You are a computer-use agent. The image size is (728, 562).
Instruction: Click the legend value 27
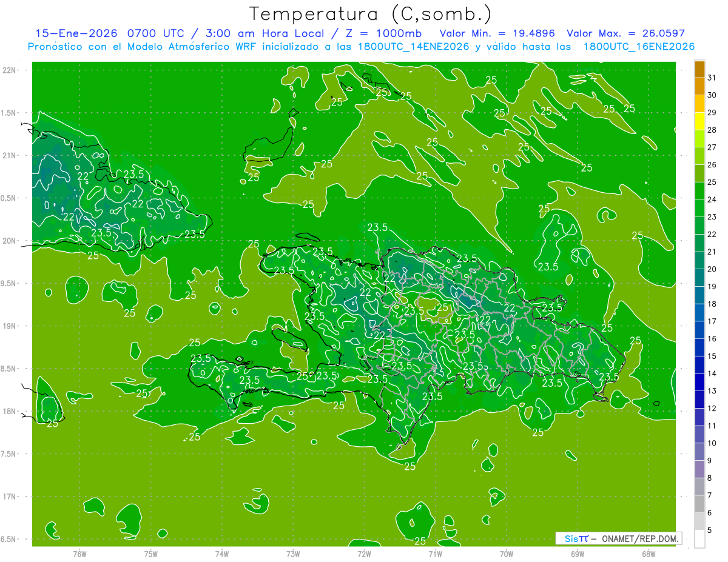pos(712,147)
